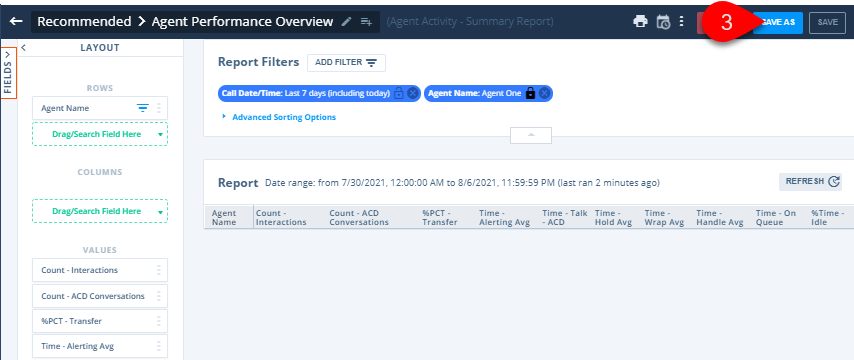
Task: Toggle lock on Call Date/Time filter
Action: [399, 94]
